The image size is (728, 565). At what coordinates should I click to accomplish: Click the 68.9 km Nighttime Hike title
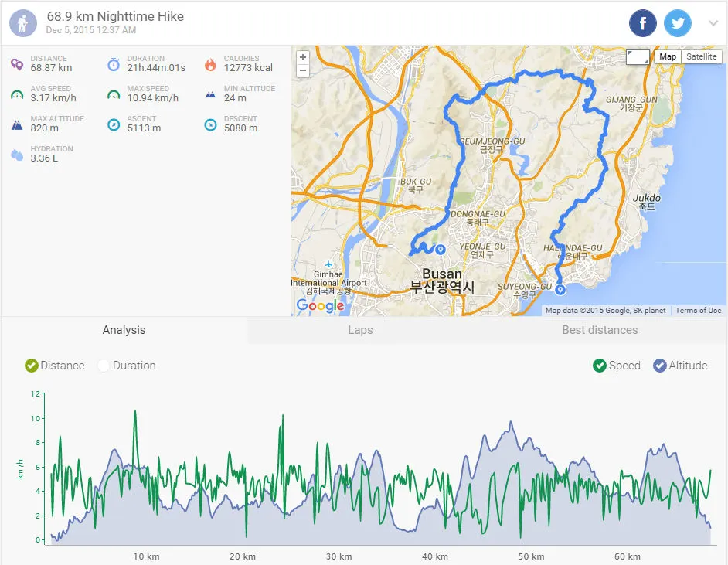(115, 17)
